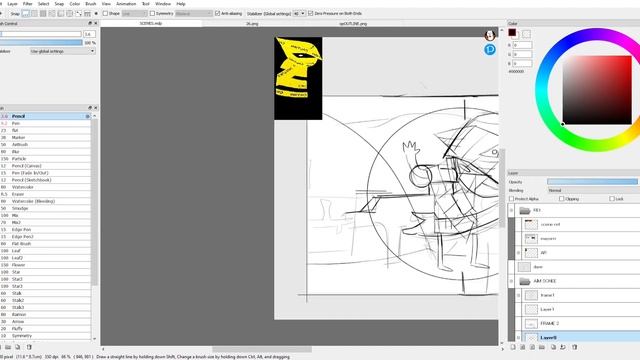Open the Blending mode dropdown
The image size is (640, 360).
coord(594,190)
